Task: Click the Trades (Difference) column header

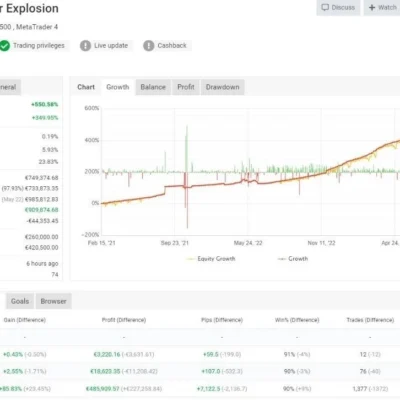Action: click(370, 320)
